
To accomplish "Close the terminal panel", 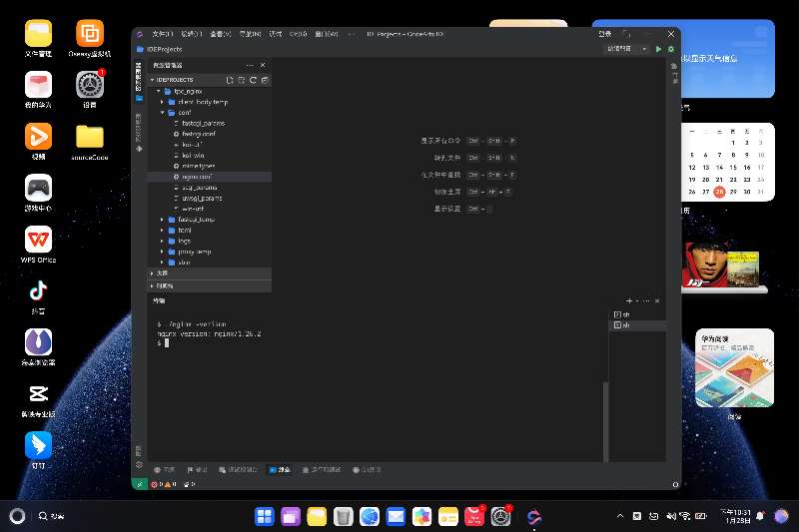I will pos(657,300).
